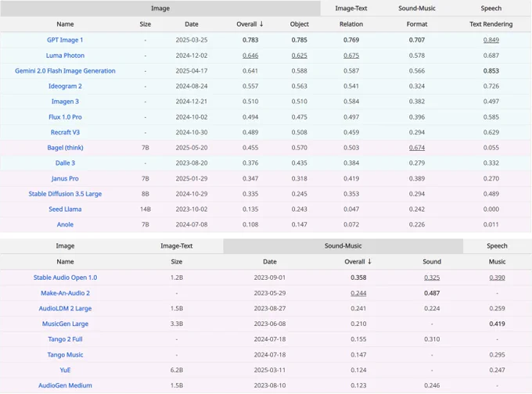Image resolution: width=532 pixels, height=394 pixels.
Task: Sort by Format column header
Action: (x=417, y=24)
